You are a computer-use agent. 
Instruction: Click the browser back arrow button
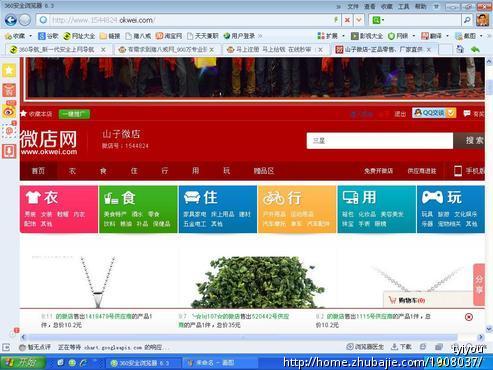(x=10, y=20)
